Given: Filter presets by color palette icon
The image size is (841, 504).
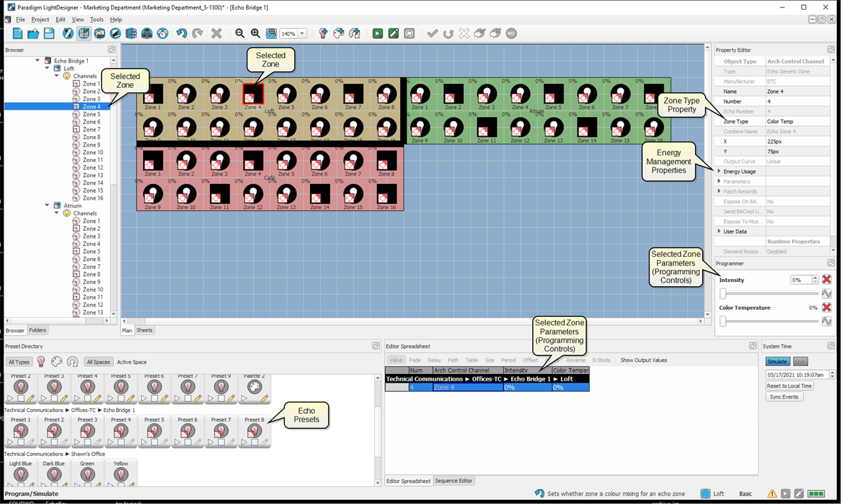Looking at the screenshot, I should [57, 362].
